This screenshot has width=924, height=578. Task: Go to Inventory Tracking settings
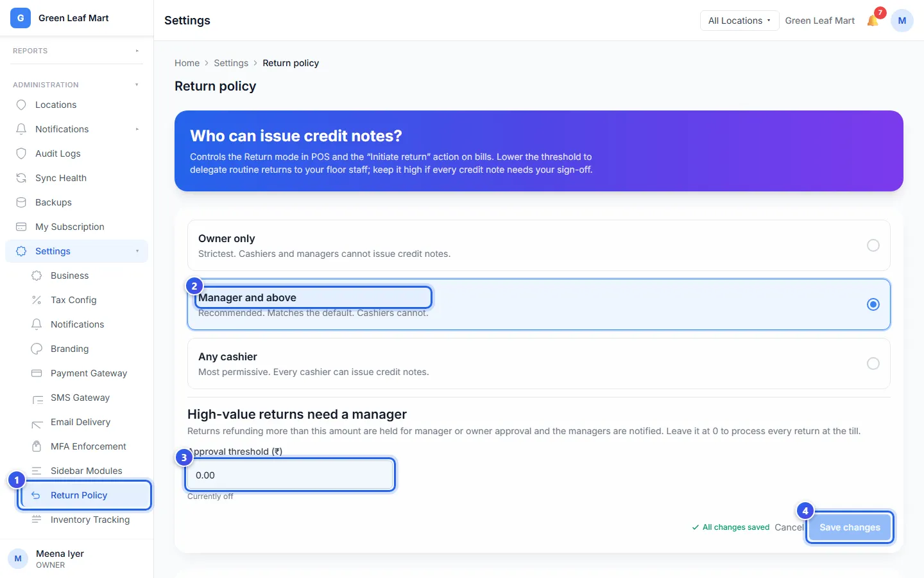click(x=84, y=520)
